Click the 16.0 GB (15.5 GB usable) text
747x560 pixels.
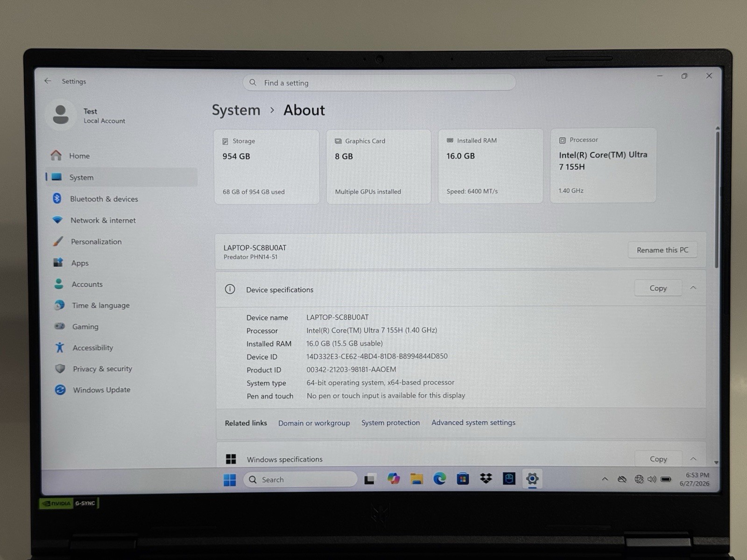(x=344, y=343)
